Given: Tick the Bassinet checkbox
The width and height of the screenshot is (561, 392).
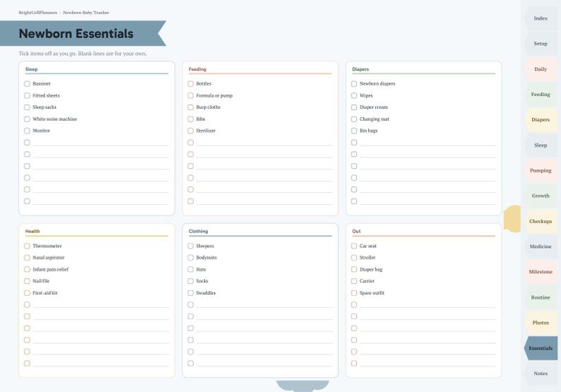Looking at the screenshot, I should 27,83.
